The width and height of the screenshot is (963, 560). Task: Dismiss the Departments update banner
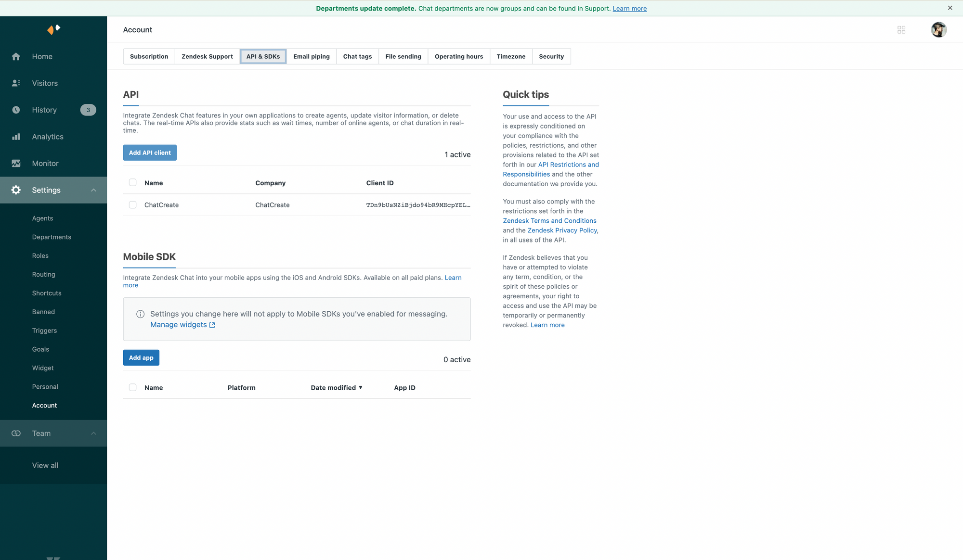(950, 8)
